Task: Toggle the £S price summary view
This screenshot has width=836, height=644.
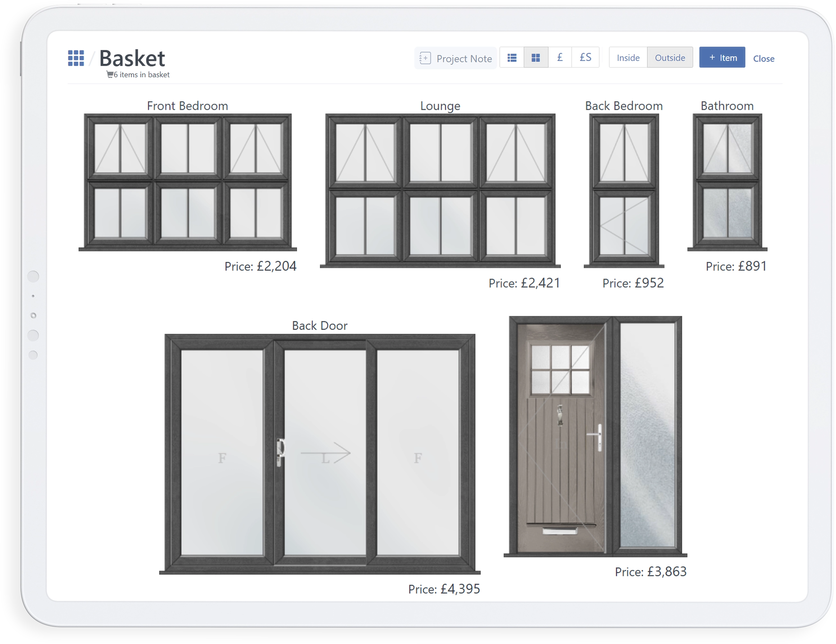Action: coord(585,57)
